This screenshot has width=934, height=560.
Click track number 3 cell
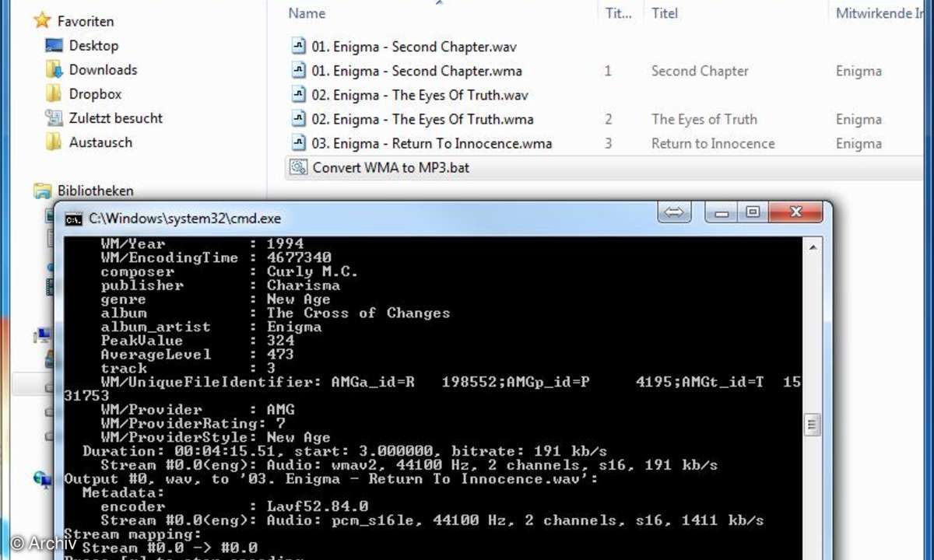[x=609, y=142]
